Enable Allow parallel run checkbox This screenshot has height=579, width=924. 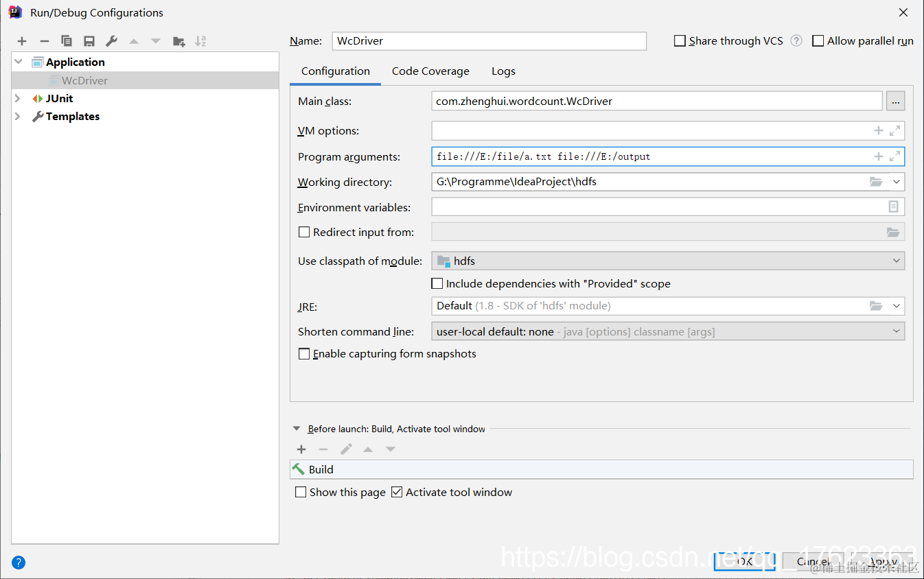click(818, 41)
